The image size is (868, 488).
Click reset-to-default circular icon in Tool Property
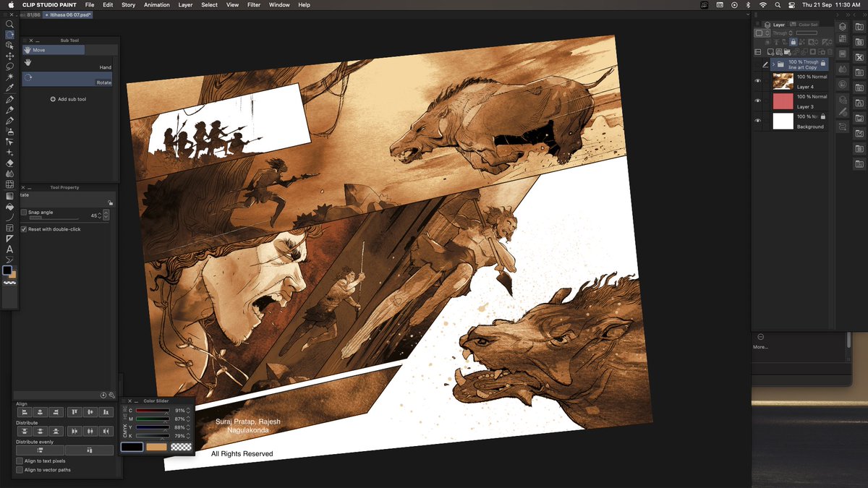click(103, 395)
